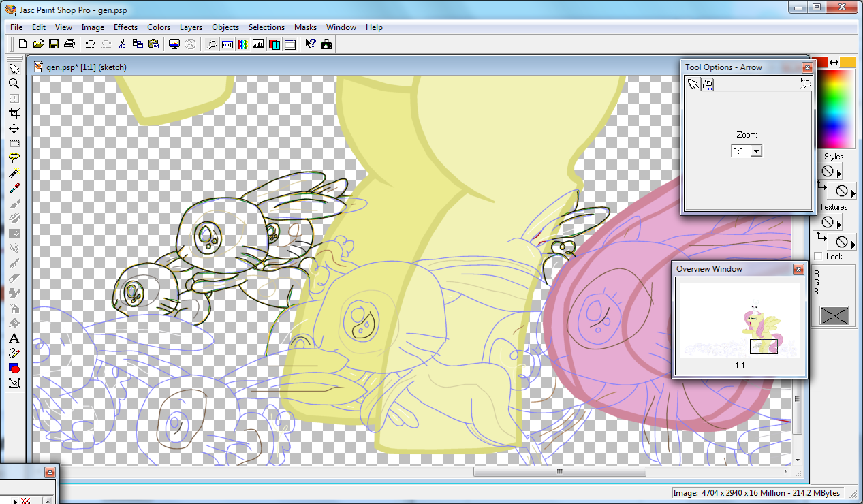This screenshot has width=863, height=504.
Task: Open the Effects menu
Action: [x=125, y=27]
